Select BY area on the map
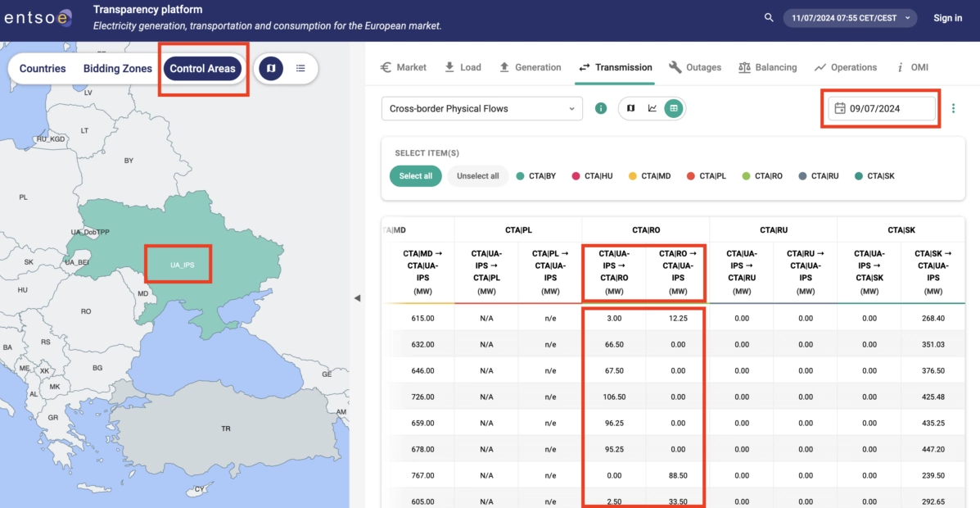The height and width of the screenshot is (508, 980). coord(129,161)
